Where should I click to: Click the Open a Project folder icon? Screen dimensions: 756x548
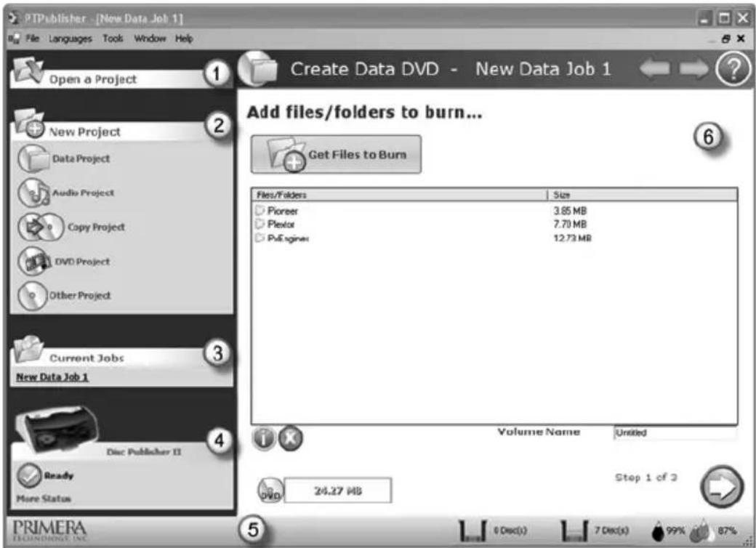[28, 71]
